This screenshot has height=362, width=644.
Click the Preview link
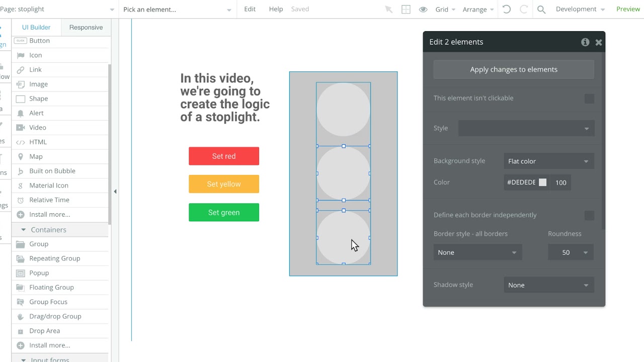point(628,9)
